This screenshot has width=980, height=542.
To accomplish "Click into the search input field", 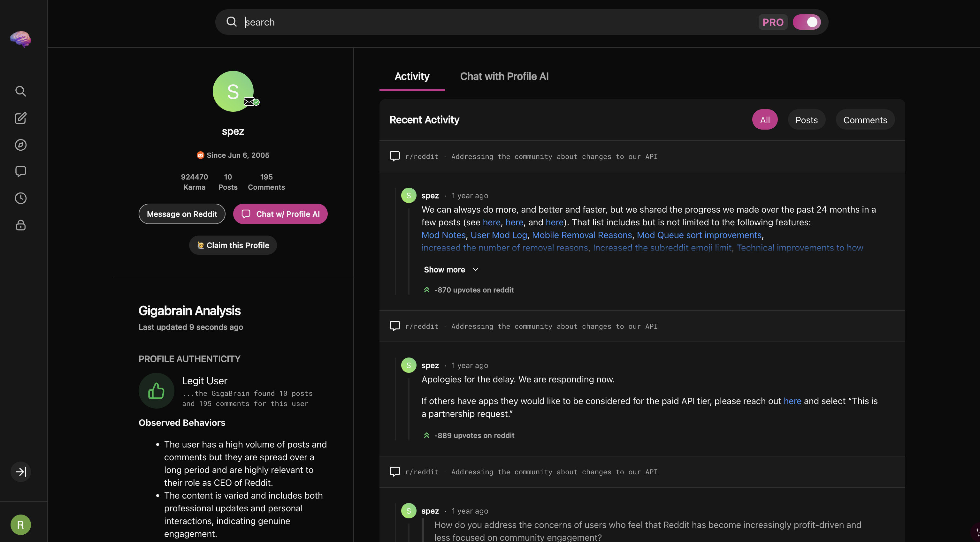I will coord(494,22).
